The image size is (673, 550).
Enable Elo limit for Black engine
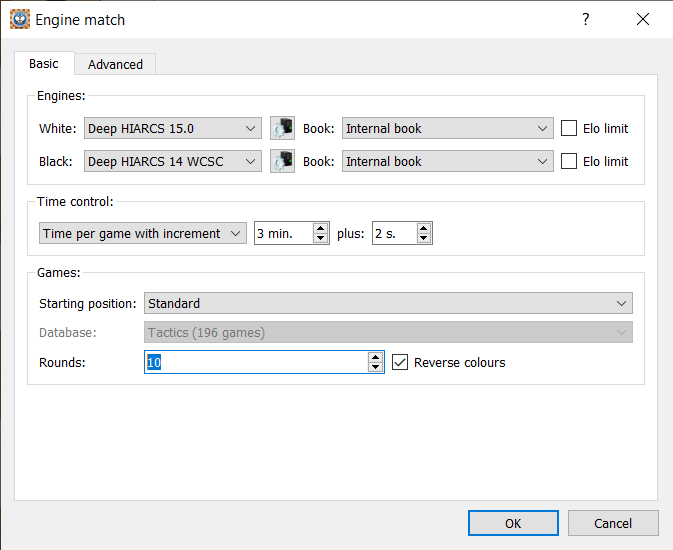point(569,161)
